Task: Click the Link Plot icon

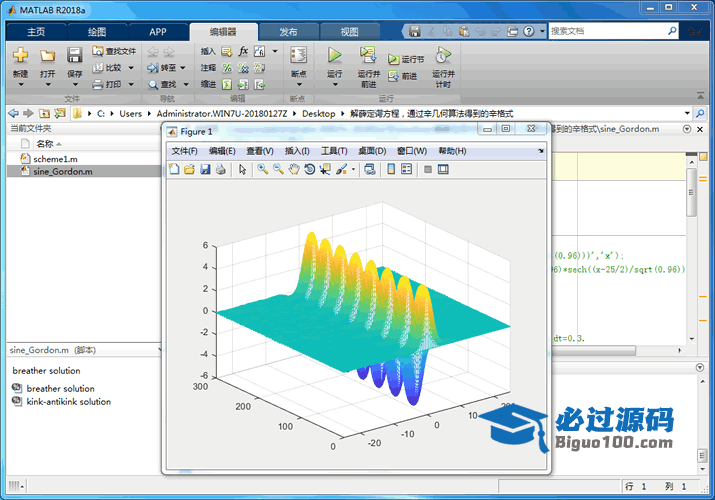Action: pos(370,169)
